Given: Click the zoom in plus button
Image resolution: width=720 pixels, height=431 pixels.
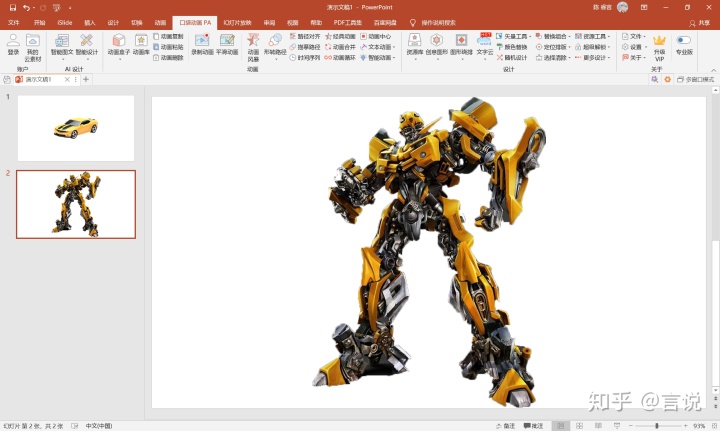Looking at the screenshot, I should click(x=686, y=426).
